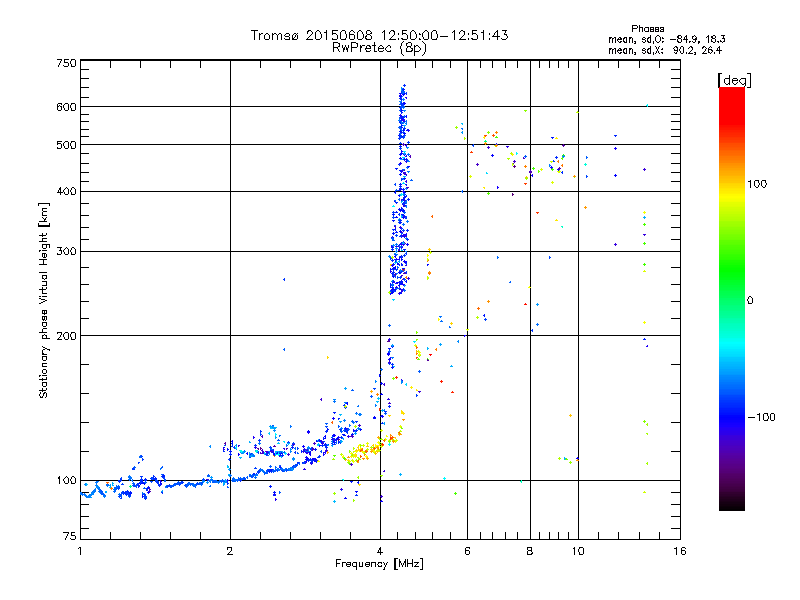The height and width of the screenshot is (600, 800).
Task: Click the 'Phases' header label
Action: click(647, 29)
